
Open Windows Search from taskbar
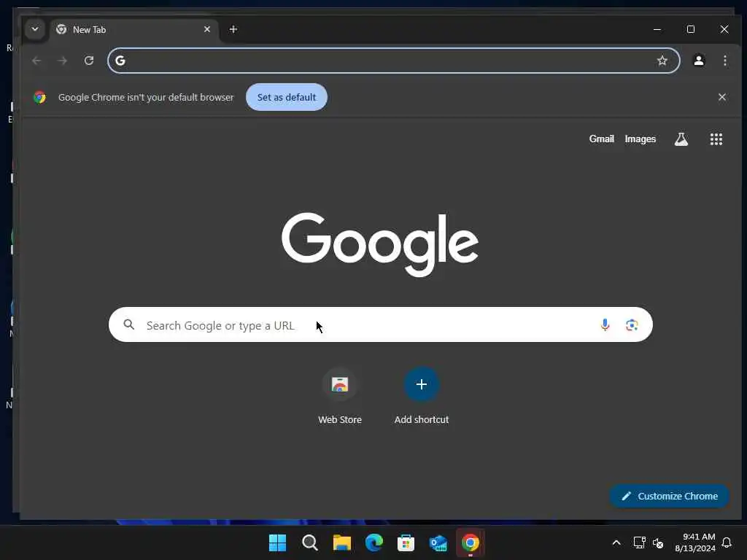[309, 542]
